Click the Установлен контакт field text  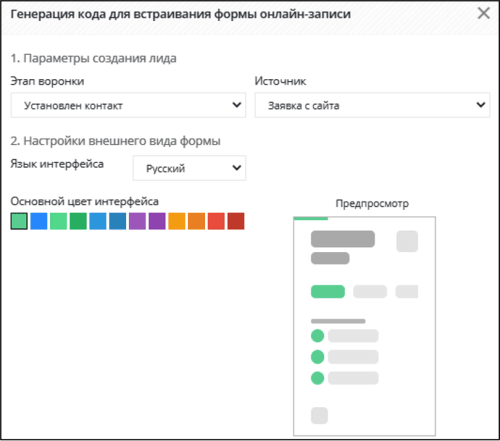click(73, 106)
